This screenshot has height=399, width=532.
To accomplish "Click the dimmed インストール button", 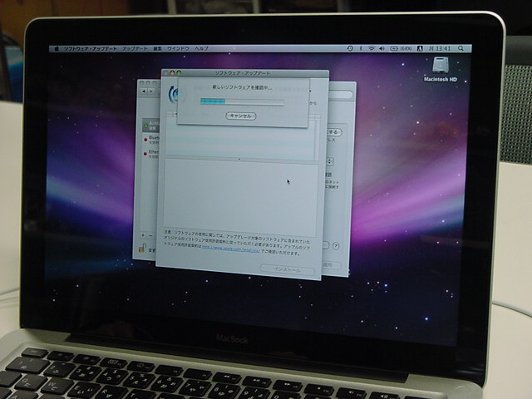I will coord(288,269).
